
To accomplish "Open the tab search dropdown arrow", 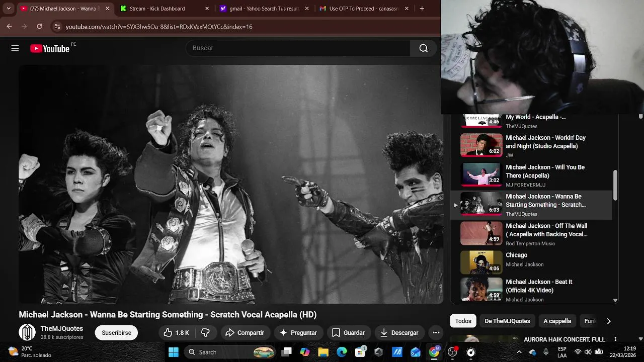I will click(8, 9).
